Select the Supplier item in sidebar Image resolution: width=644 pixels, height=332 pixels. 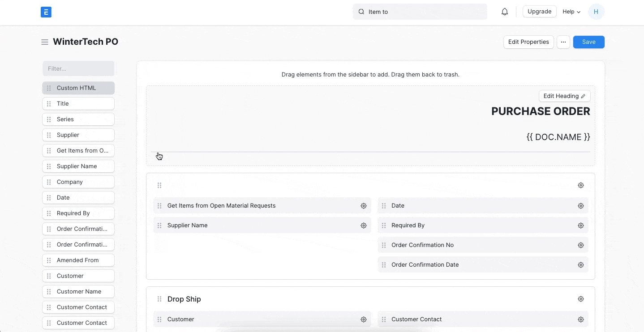(x=78, y=135)
